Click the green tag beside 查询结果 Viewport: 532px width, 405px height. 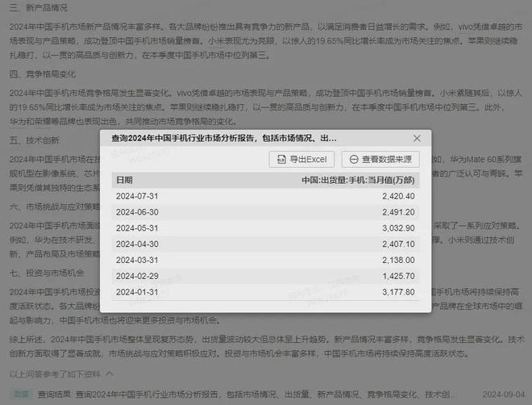coord(22,395)
